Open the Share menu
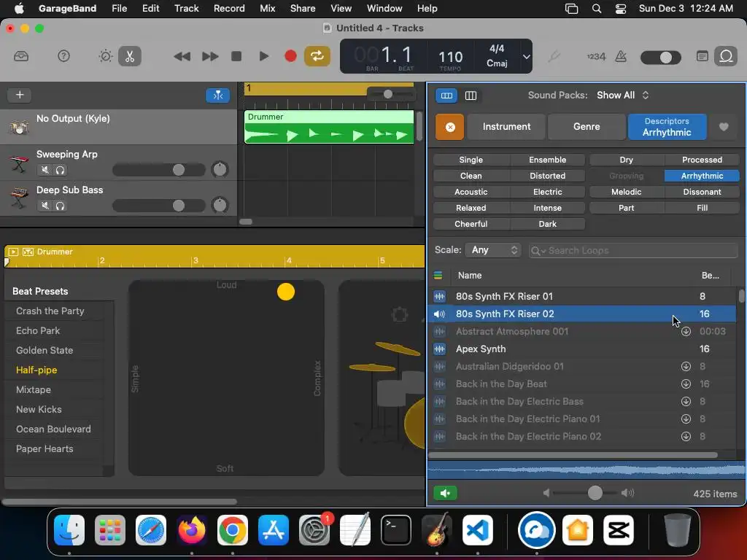Image resolution: width=747 pixels, height=560 pixels. [x=303, y=8]
